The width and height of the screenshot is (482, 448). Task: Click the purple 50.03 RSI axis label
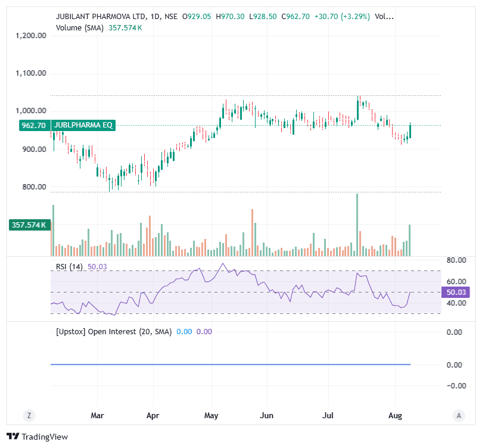[x=456, y=293]
